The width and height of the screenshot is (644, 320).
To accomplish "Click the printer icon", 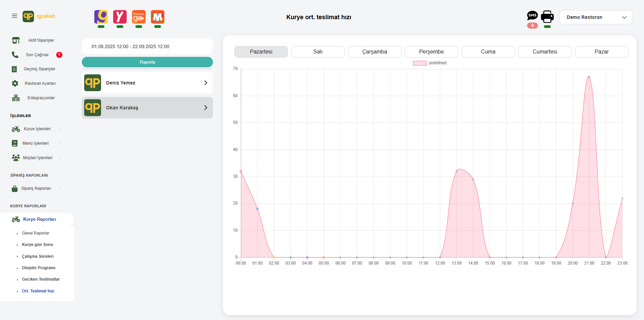I will coord(547,16).
